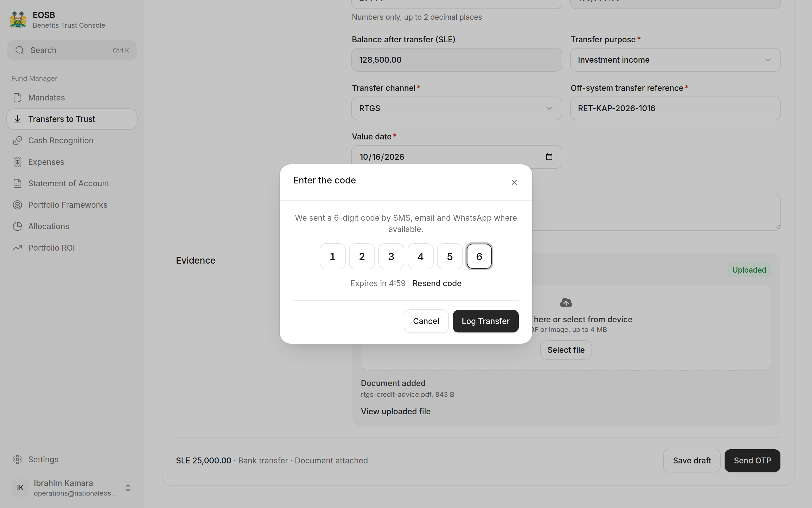Image resolution: width=812 pixels, height=508 pixels.
Task: Open the Mandates page
Action: 72,98
